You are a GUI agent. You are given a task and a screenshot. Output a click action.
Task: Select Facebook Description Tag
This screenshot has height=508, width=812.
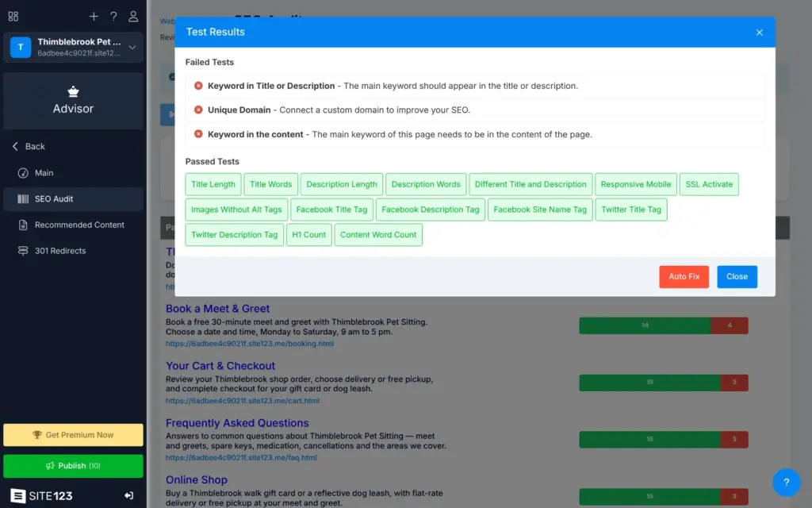click(x=431, y=210)
